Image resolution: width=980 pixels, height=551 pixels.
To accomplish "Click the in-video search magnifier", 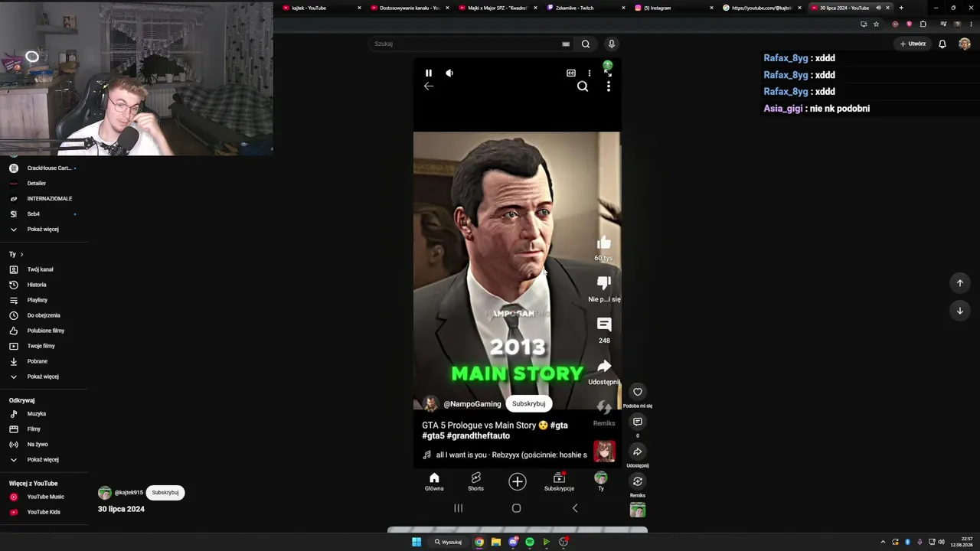I will (x=583, y=86).
